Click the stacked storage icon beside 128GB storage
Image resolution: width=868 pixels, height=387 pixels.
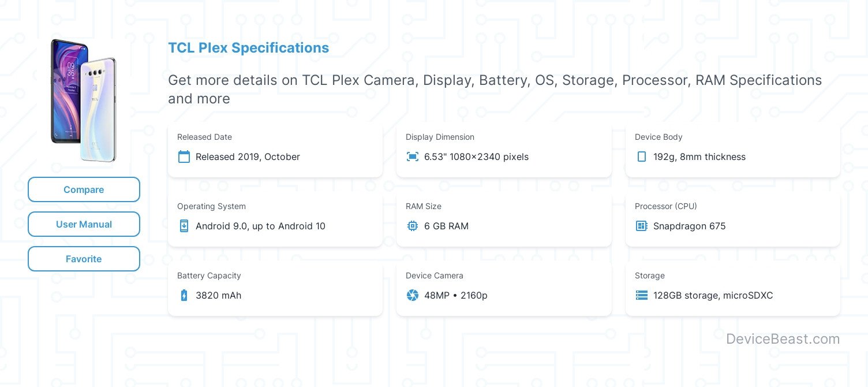pyautogui.click(x=642, y=295)
